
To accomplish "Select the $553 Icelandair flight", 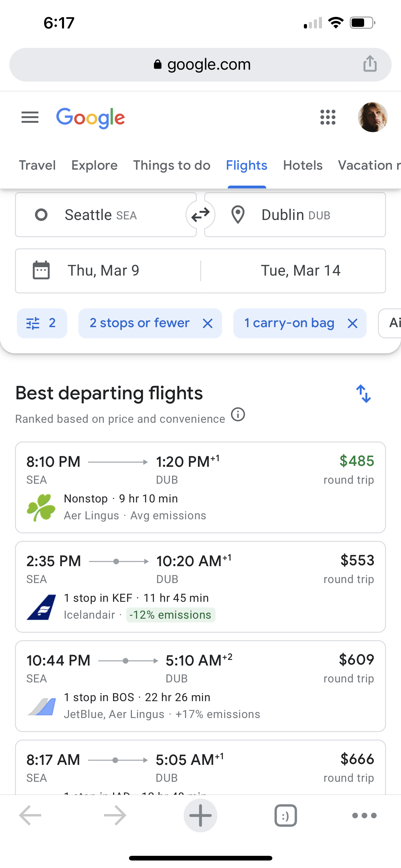I will point(200,587).
